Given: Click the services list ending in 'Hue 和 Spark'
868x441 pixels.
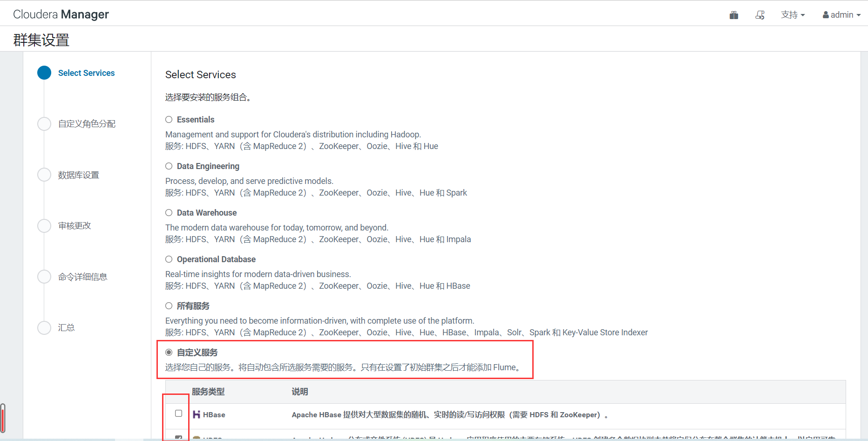Looking at the screenshot, I should pos(316,193).
